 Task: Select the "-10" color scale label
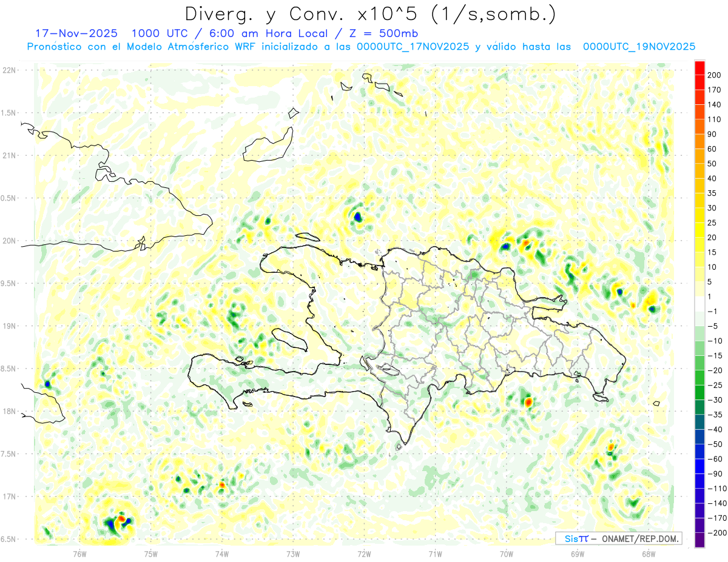(716, 341)
